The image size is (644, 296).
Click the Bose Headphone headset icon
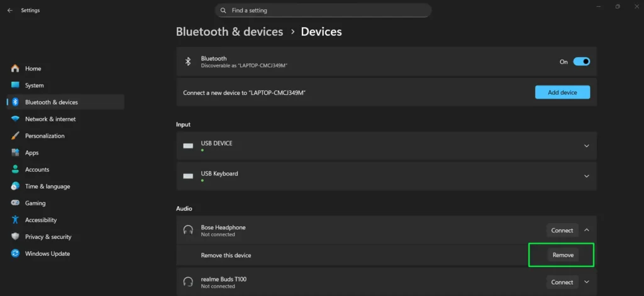click(x=187, y=231)
